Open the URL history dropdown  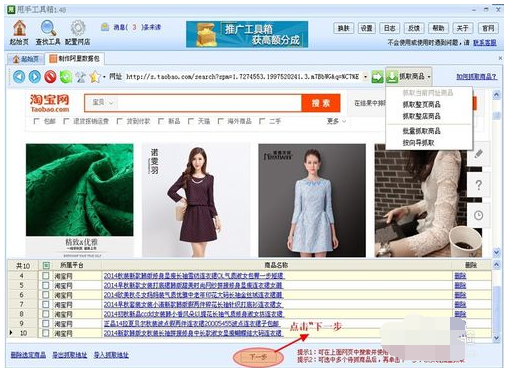point(366,77)
